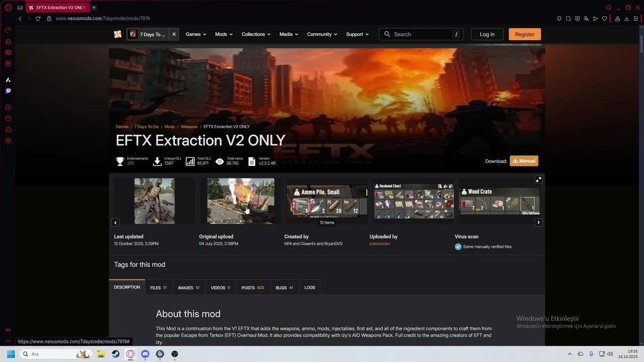The width and height of the screenshot is (644, 362).
Task: Click the Manual download button
Action: point(524,161)
